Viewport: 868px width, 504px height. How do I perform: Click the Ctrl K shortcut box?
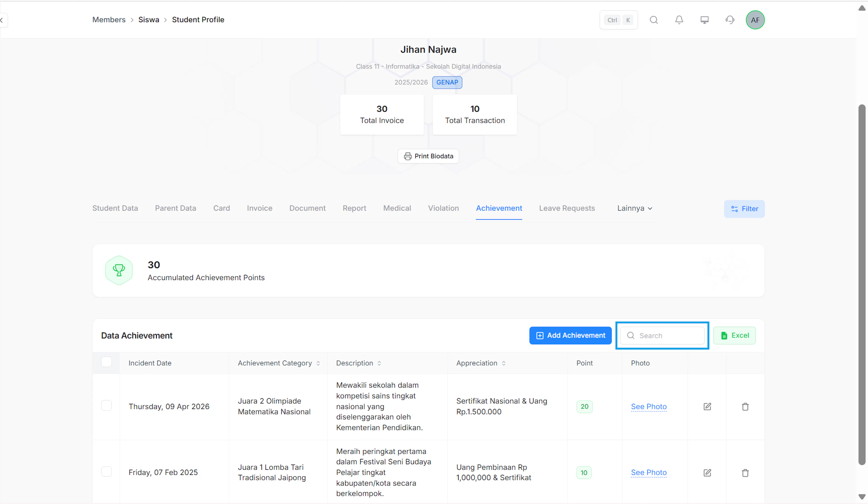(x=619, y=20)
